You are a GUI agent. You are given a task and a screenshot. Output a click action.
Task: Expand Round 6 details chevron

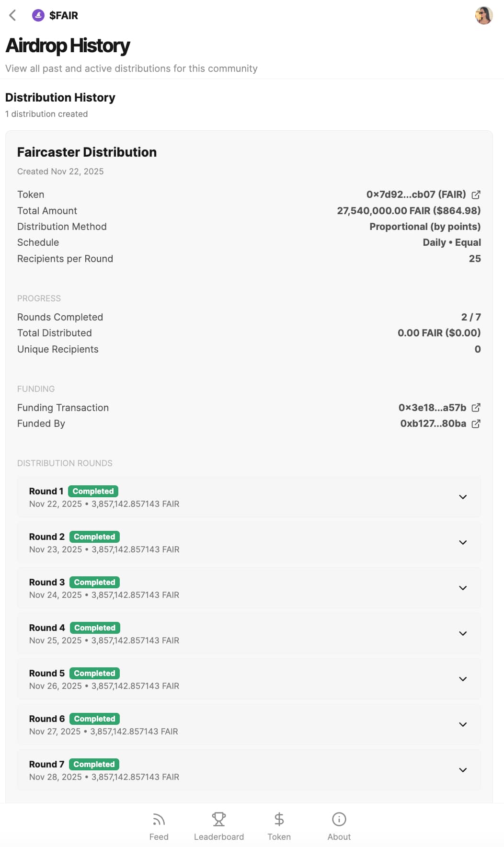pyautogui.click(x=463, y=724)
